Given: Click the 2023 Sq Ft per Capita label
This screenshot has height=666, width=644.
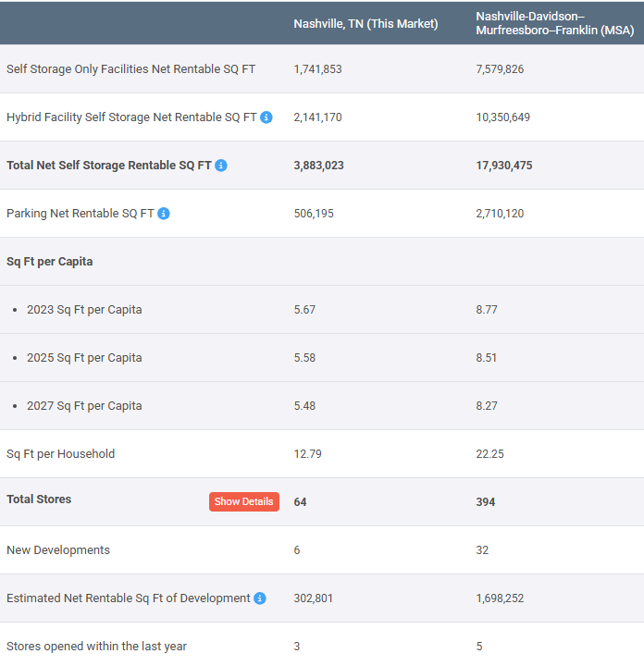Looking at the screenshot, I should point(84,310).
